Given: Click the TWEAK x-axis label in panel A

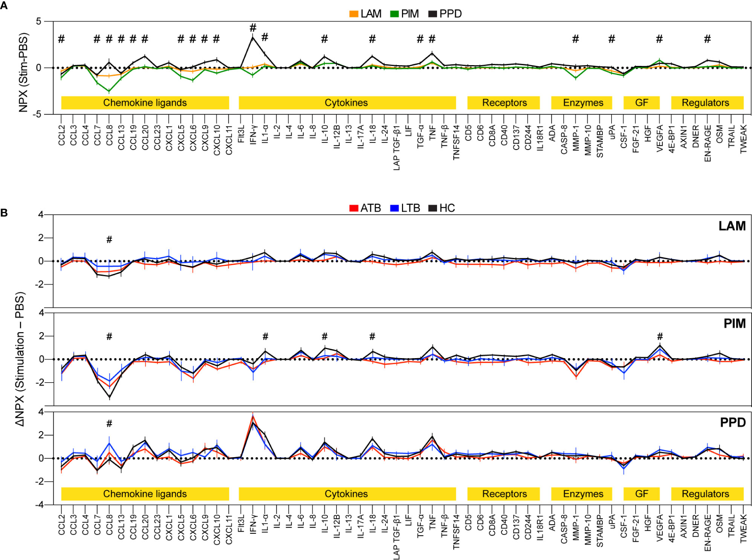Looking at the screenshot, I should [x=743, y=139].
